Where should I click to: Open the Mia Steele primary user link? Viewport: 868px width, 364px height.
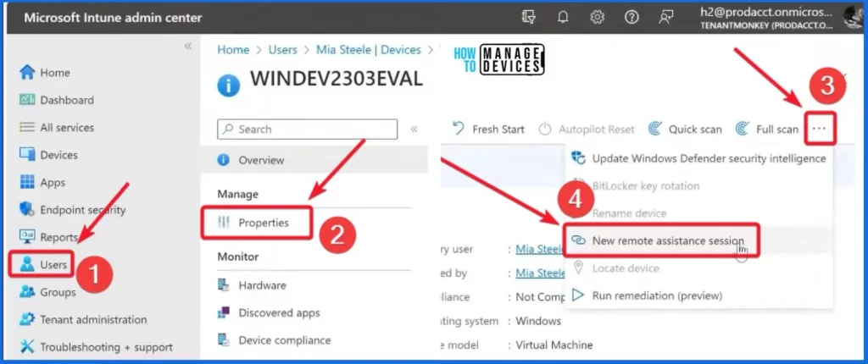coord(540,249)
